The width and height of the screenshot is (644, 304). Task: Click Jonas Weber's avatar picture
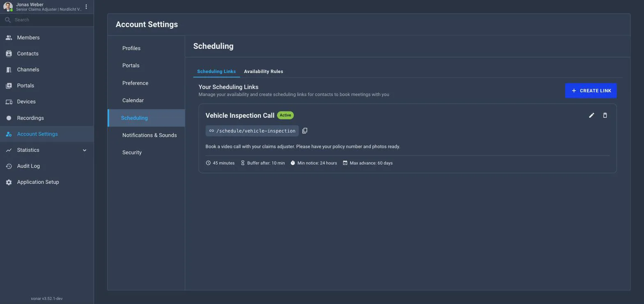pyautogui.click(x=8, y=7)
